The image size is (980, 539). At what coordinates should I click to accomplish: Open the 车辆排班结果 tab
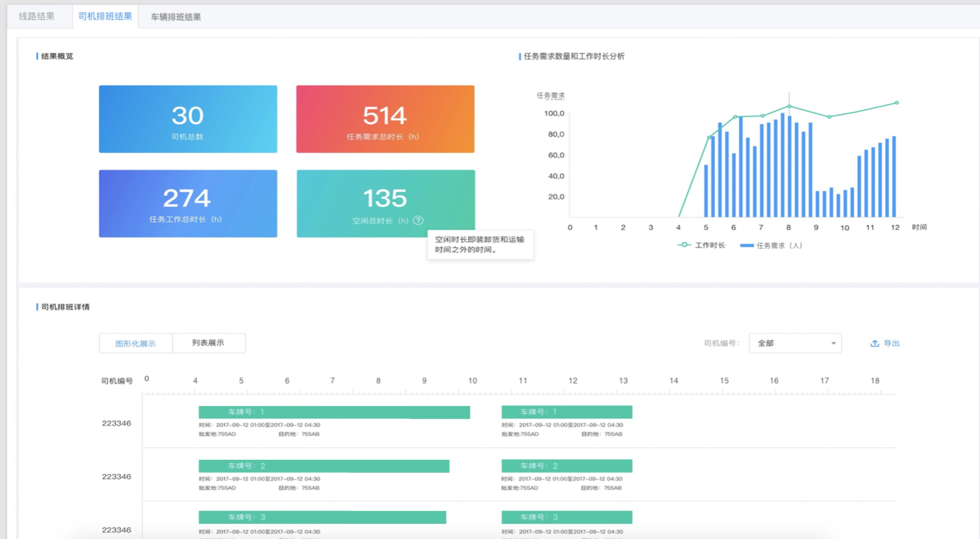click(176, 17)
